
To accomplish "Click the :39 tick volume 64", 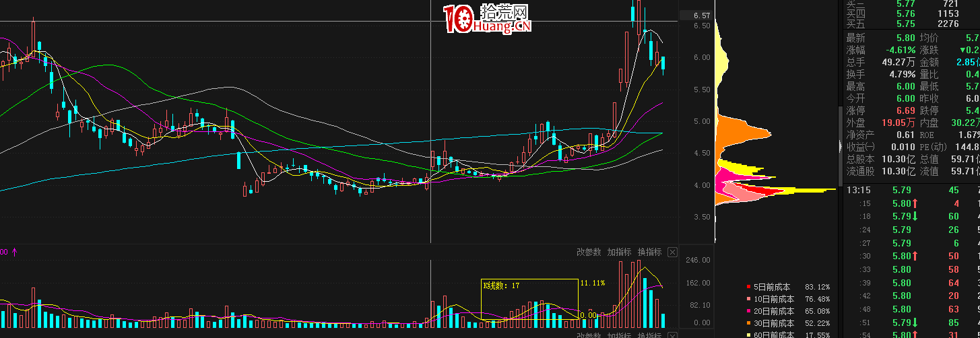I will pyautogui.click(x=953, y=282).
